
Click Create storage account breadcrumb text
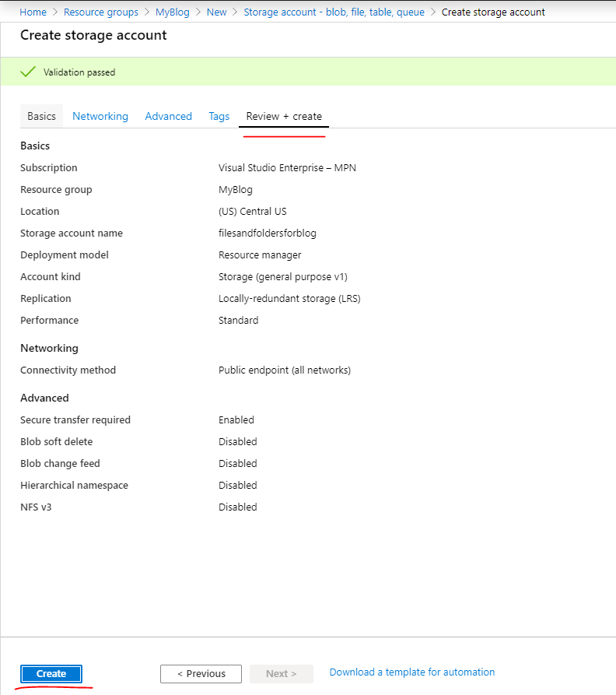pos(493,12)
